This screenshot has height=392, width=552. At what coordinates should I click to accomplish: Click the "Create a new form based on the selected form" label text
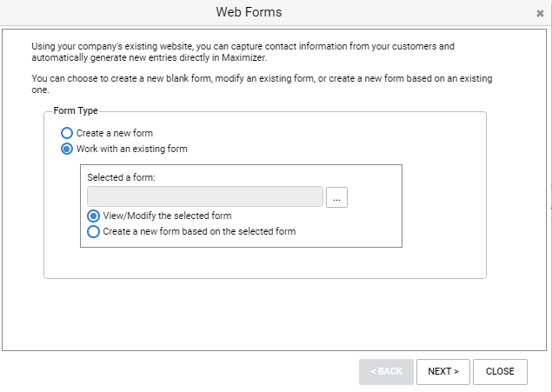[x=200, y=231]
